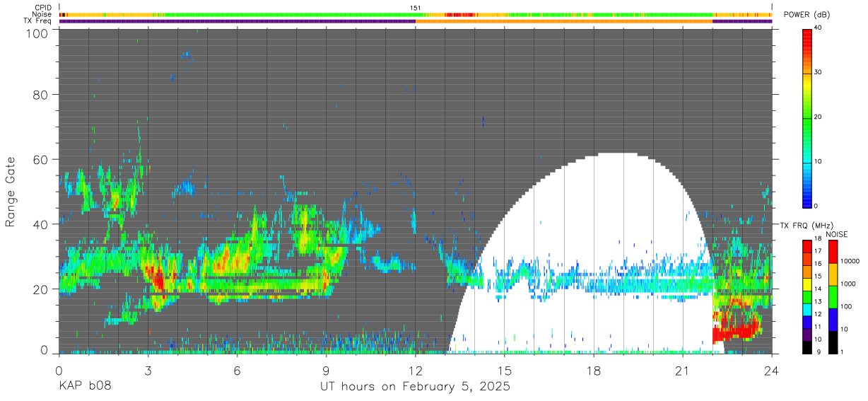Viewport: 868px width, 401px height.
Task: Click the hour 21 tick label
Action: 683,371
